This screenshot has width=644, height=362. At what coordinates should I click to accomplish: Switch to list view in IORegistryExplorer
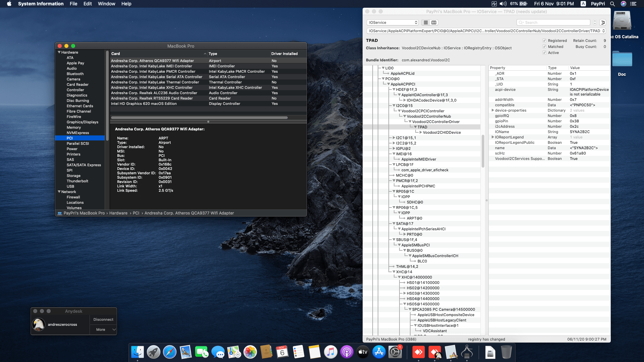[426, 22]
